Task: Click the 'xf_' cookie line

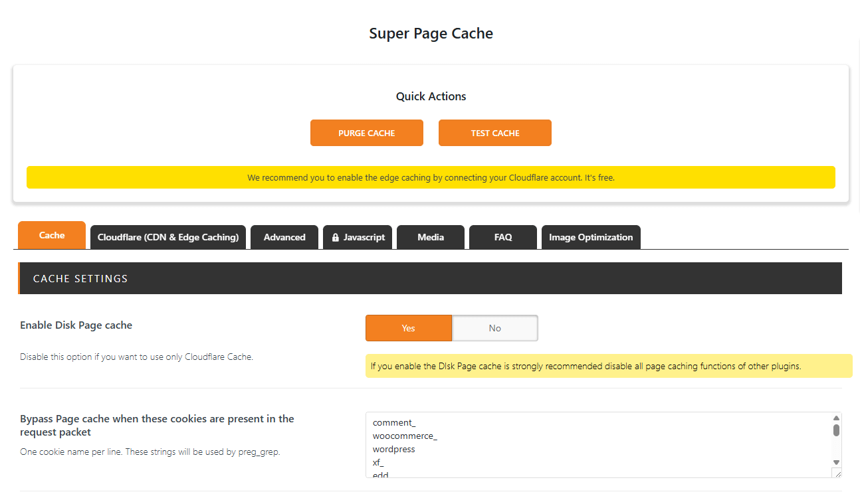Action: coord(378,462)
